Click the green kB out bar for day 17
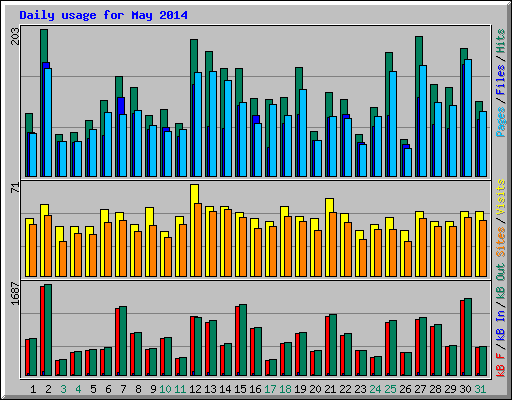The height and width of the screenshot is (400, 512). 273,367
